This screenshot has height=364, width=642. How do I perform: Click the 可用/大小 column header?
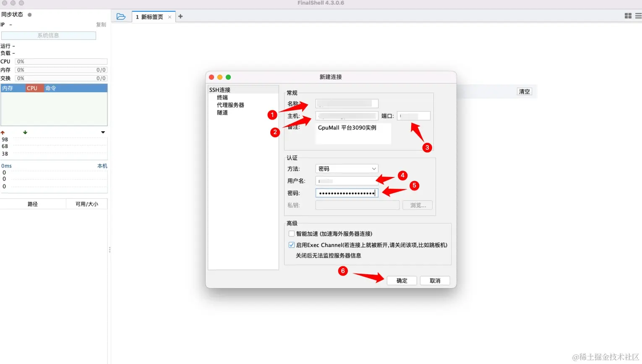click(87, 204)
